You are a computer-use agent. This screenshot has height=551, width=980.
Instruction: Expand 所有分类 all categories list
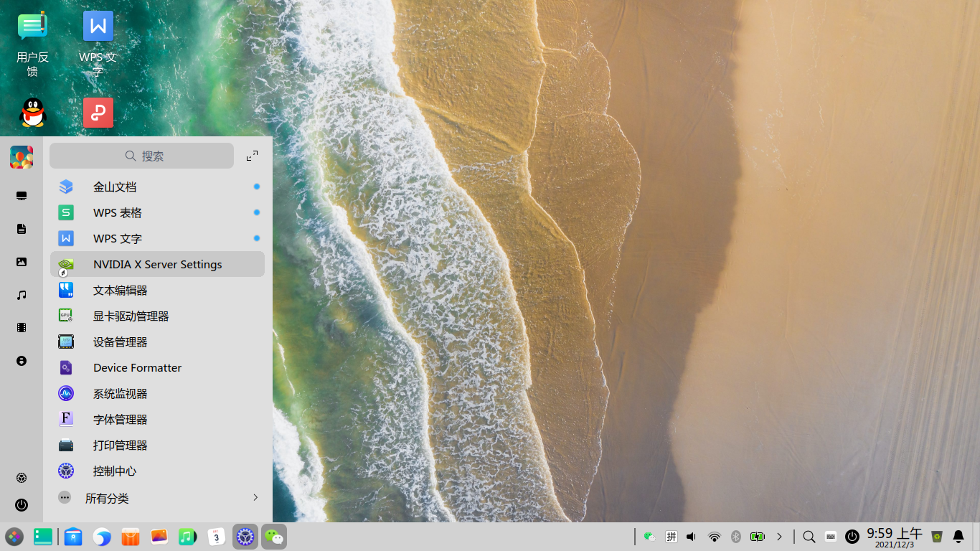158,498
